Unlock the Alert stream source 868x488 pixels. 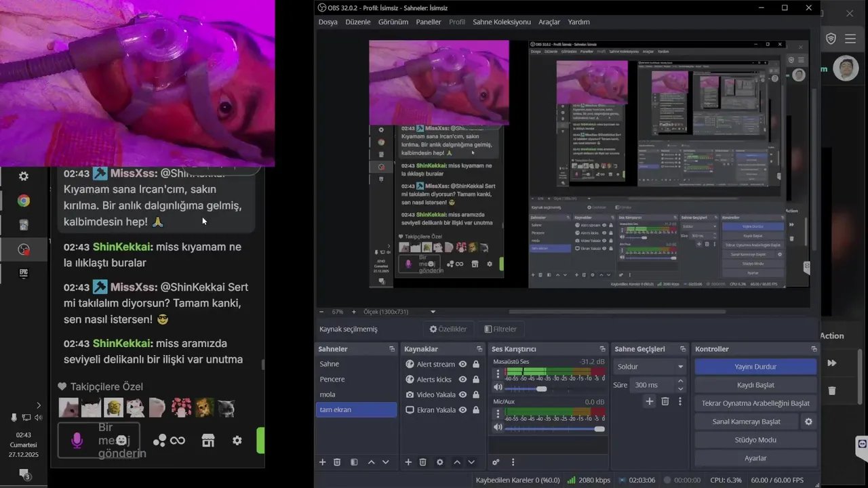(476, 364)
